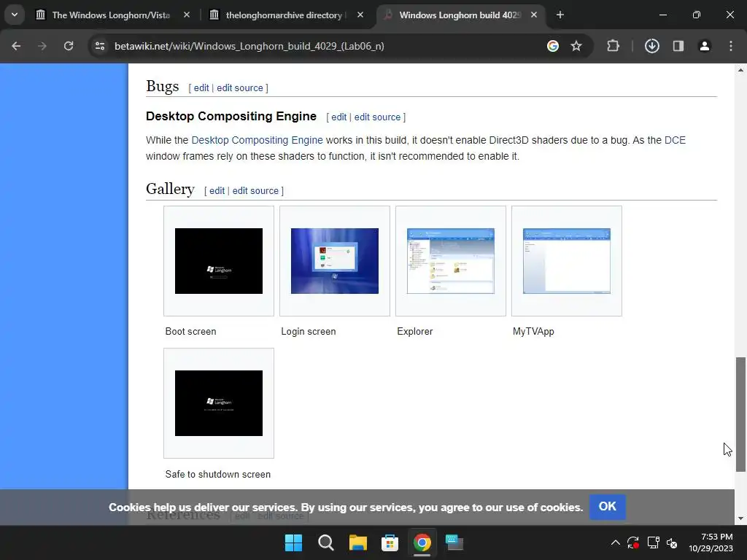Click the scrollbar down arrow
Image resolution: width=747 pixels, height=560 pixels.
(740, 518)
